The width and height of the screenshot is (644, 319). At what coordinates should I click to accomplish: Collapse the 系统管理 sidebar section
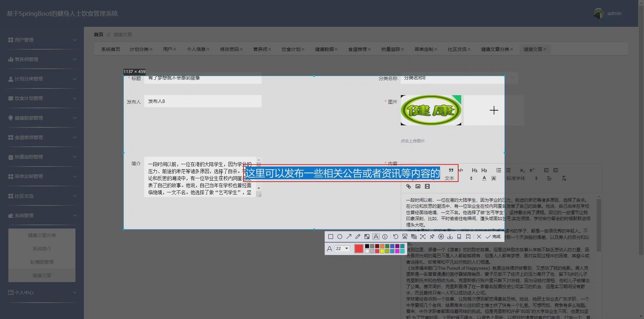pyautogui.click(x=42, y=215)
